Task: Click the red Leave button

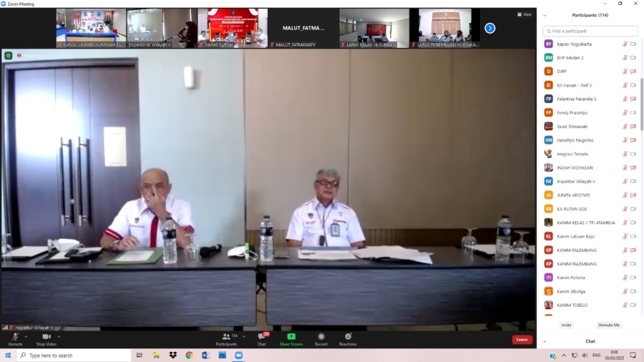Action: [521, 339]
